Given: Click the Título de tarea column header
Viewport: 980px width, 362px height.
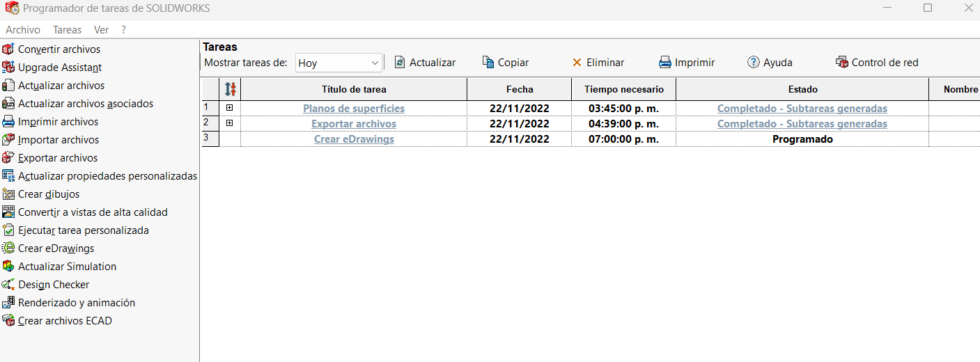Looking at the screenshot, I should (354, 89).
